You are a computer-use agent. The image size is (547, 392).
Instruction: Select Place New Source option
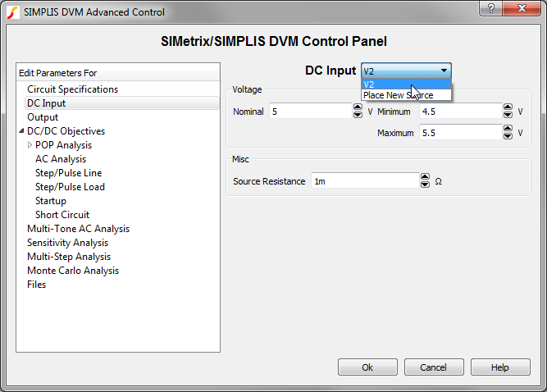click(405, 95)
